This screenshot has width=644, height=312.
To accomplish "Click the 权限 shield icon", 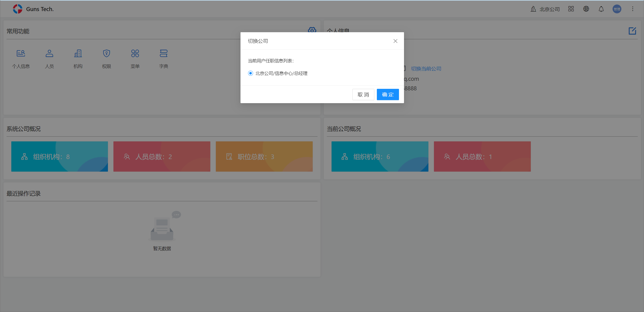I will [x=106, y=54].
